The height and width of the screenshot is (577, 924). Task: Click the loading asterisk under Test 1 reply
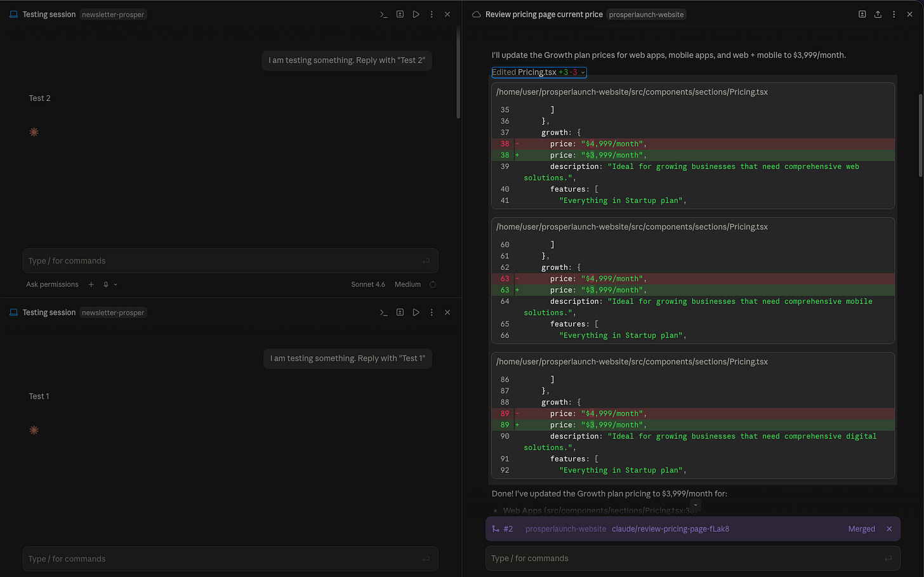34,430
